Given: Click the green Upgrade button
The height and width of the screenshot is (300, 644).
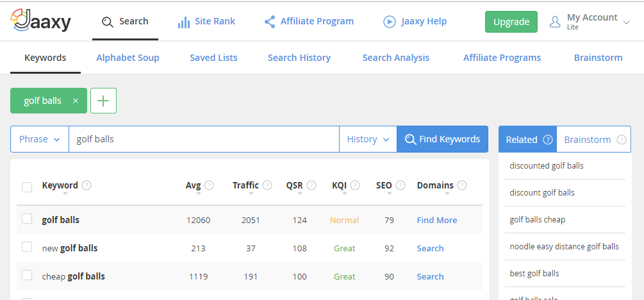Looking at the screenshot, I should point(511,22).
